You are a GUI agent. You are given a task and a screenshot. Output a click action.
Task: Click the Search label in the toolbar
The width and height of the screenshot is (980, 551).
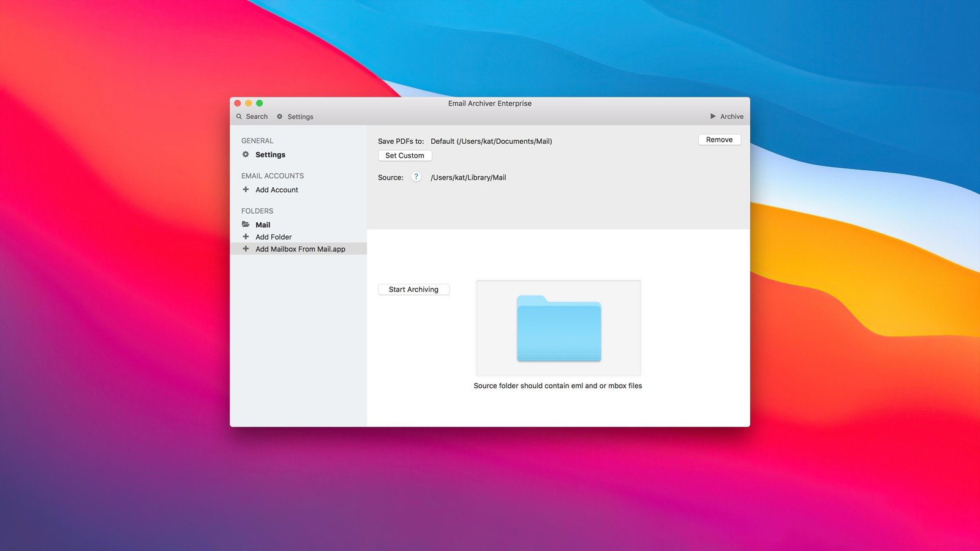(257, 116)
